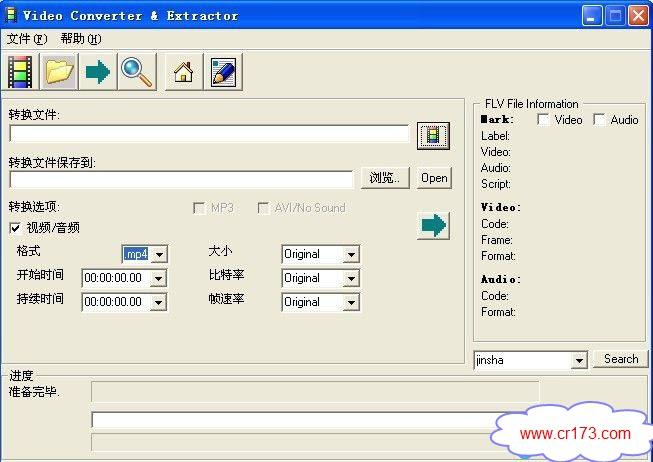Open the 帮助(H) menu
Screen dimensions: 653x462
(81, 39)
